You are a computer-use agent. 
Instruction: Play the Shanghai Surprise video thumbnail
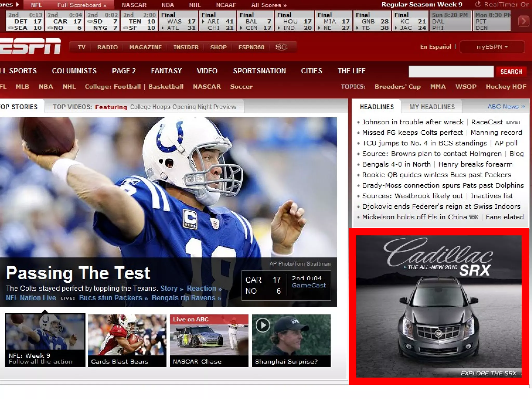coord(263,325)
